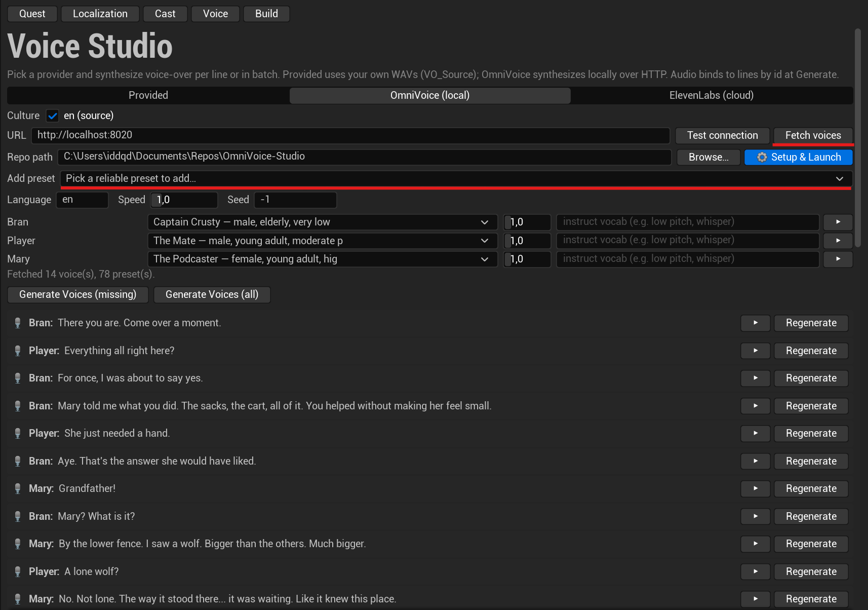The height and width of the screenshot is (610, 868).
Task: Regenerate "Mary? What is it?" line
Action: [x=811, y=516]
